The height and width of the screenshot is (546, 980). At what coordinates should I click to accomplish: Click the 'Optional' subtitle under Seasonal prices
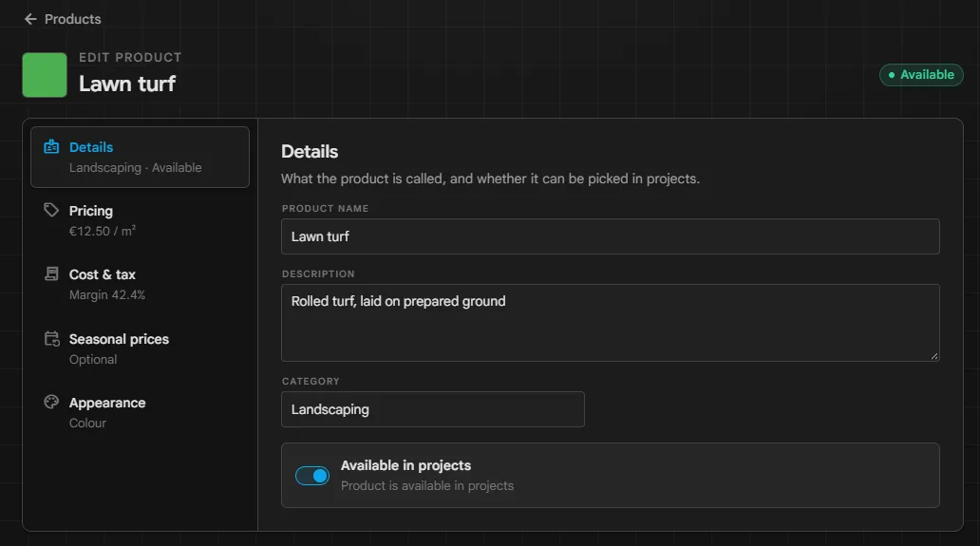tap(93, 359)
